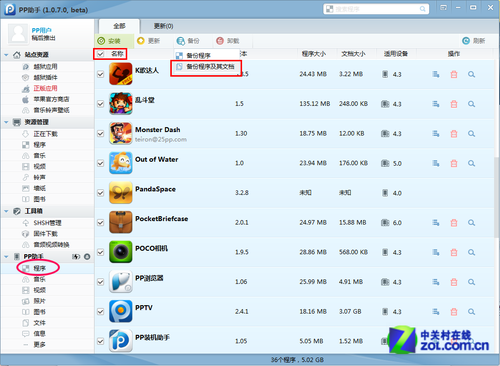Sort by the 程序大小 column header

click(x=314, y=54)
